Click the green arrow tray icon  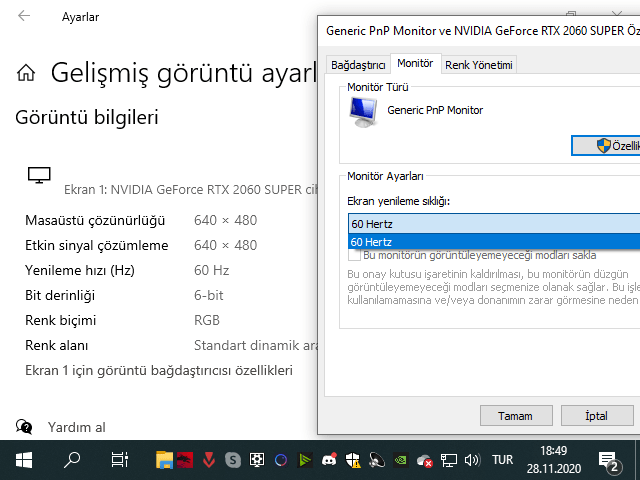click(x=305, y=460)
